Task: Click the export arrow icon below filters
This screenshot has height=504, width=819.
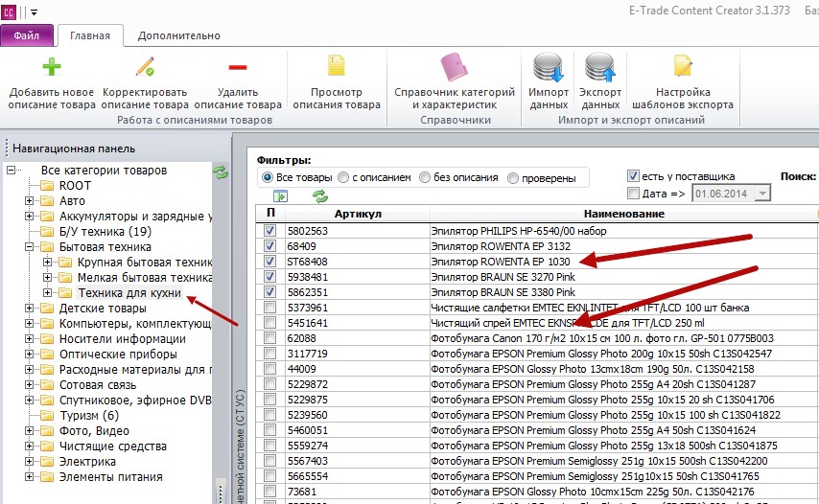Action: coord(280,196)
